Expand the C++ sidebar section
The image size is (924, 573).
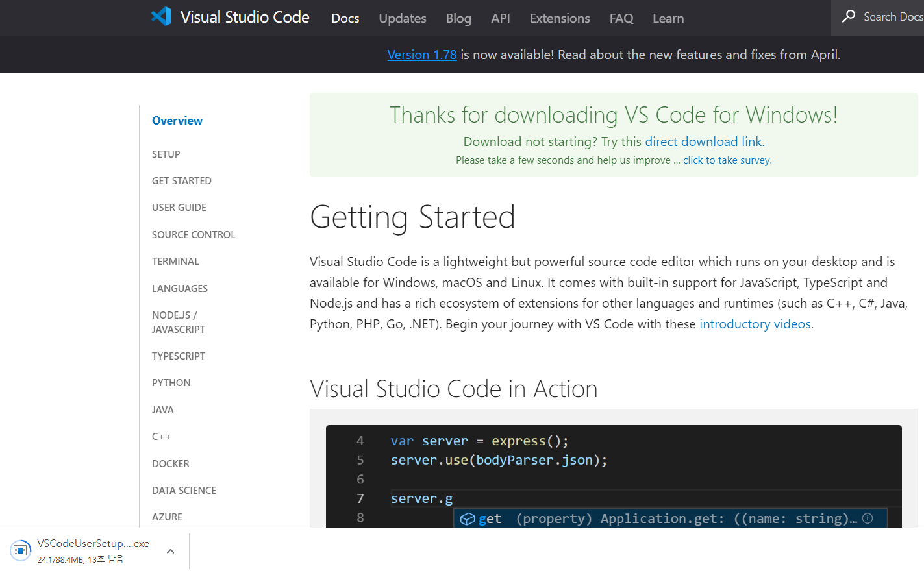pyautogui.click(x=162, y=437)
